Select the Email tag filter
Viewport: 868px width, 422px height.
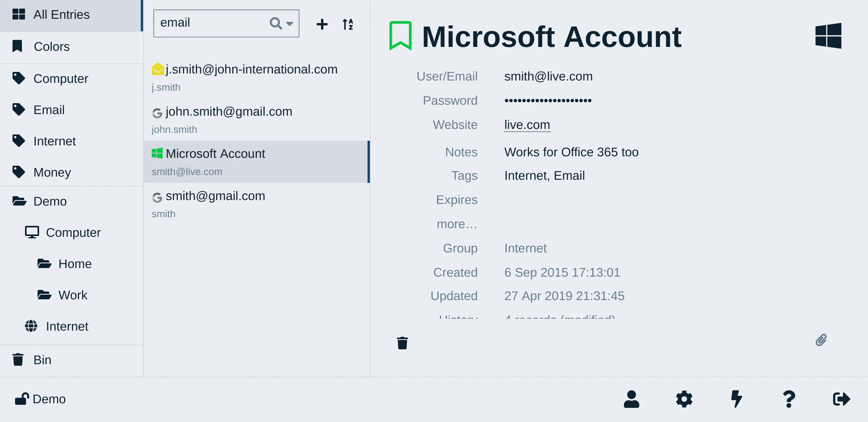pos(49,110)
